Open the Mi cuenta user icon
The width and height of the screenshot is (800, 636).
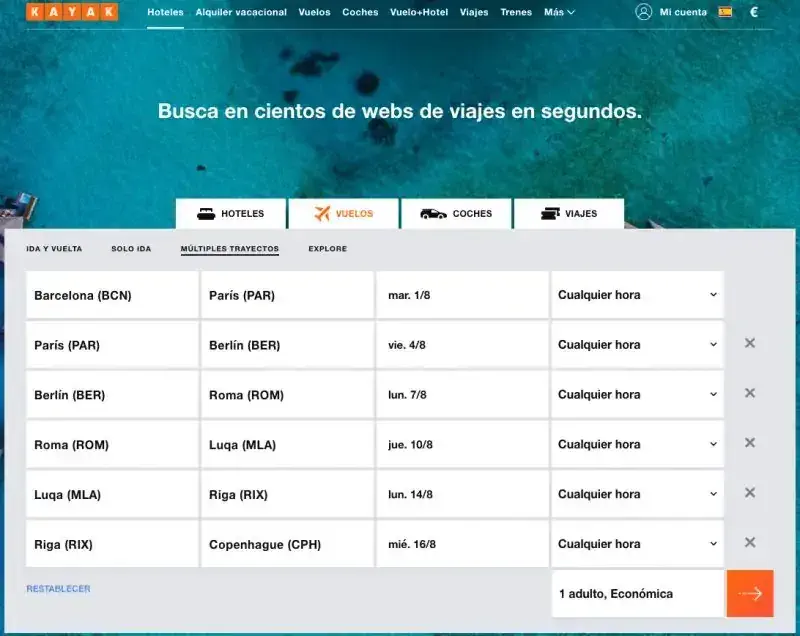[x=643, y=12]
